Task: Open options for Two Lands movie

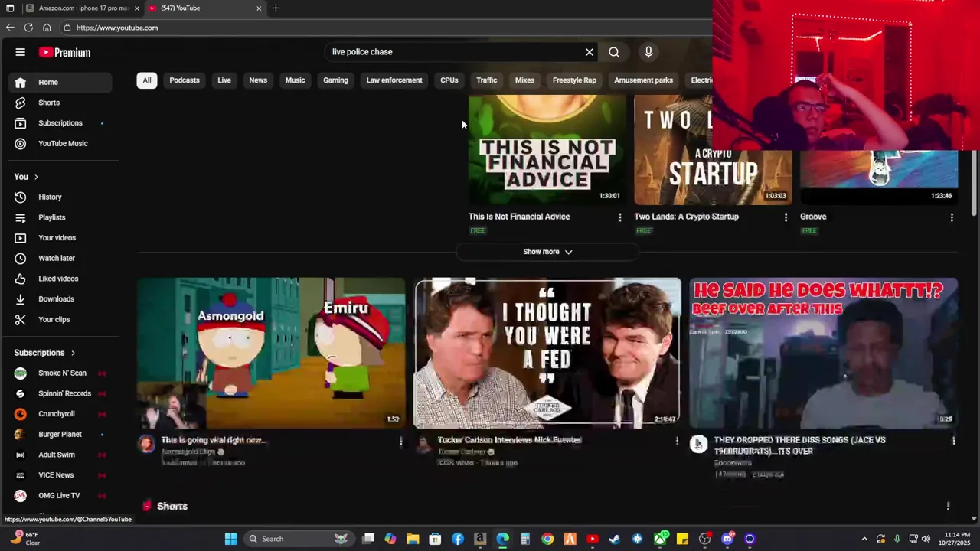Action: pyautogui.click(x=786, y=217)
